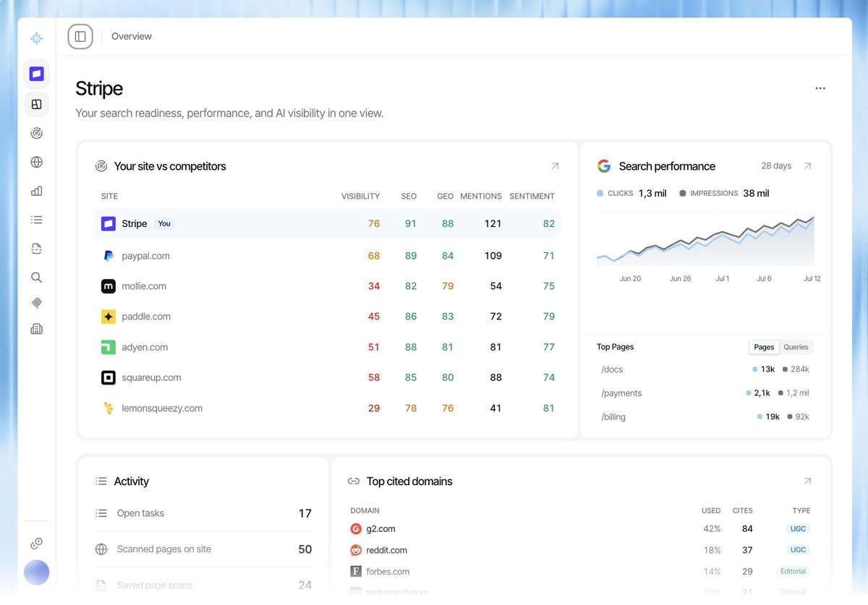868x605 pixels.
Task: Click the Reddit logo icon
Action: point(356,550)
